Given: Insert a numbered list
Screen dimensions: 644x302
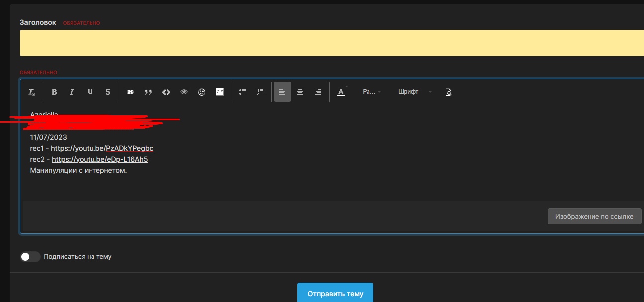Looking at the screenshot, I should coord(260,92).
